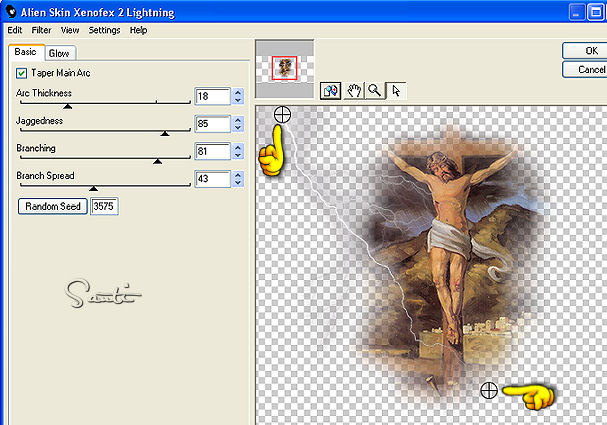Click the Random Seed number field 3575
This screenshot has height=425, width=607.
(x=104, y=206)
